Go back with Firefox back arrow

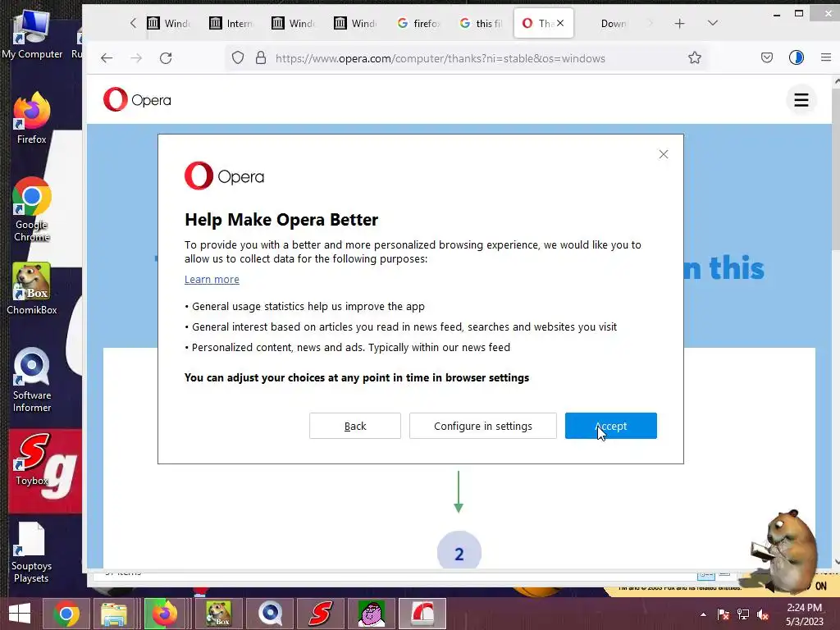point(107,58)
